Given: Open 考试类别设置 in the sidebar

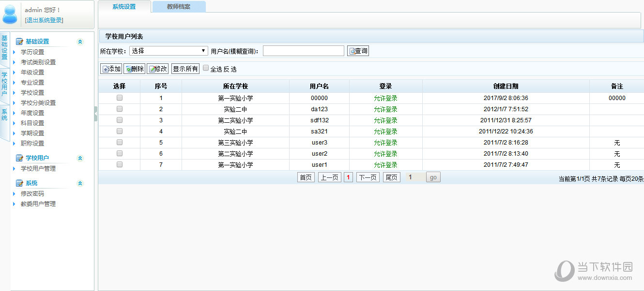Looking at the screenshot, I should [x=38, y=62].
